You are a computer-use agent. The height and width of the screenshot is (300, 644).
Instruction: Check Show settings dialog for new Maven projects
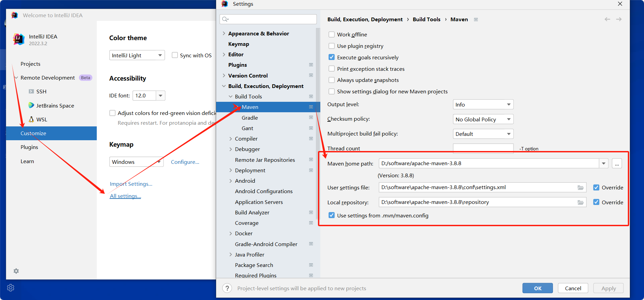click(x=331, y=91)
